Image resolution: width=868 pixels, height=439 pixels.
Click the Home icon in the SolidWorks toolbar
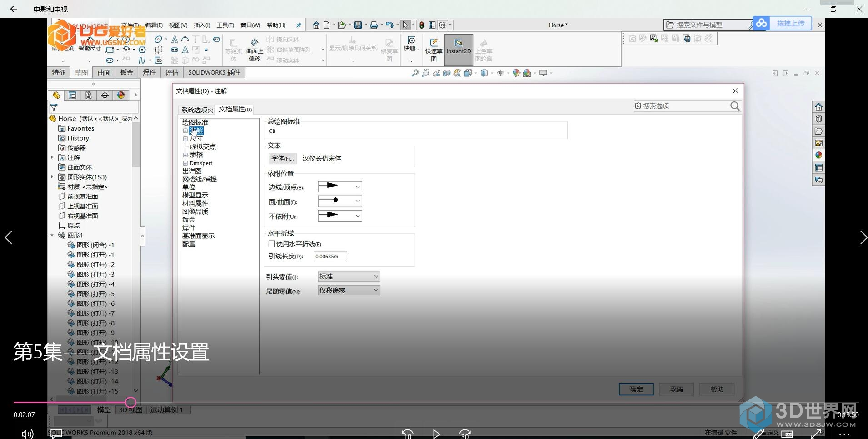[316, 25]
